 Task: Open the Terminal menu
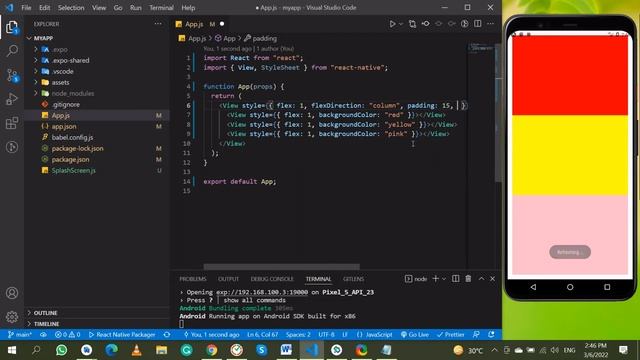click(161, 7)
